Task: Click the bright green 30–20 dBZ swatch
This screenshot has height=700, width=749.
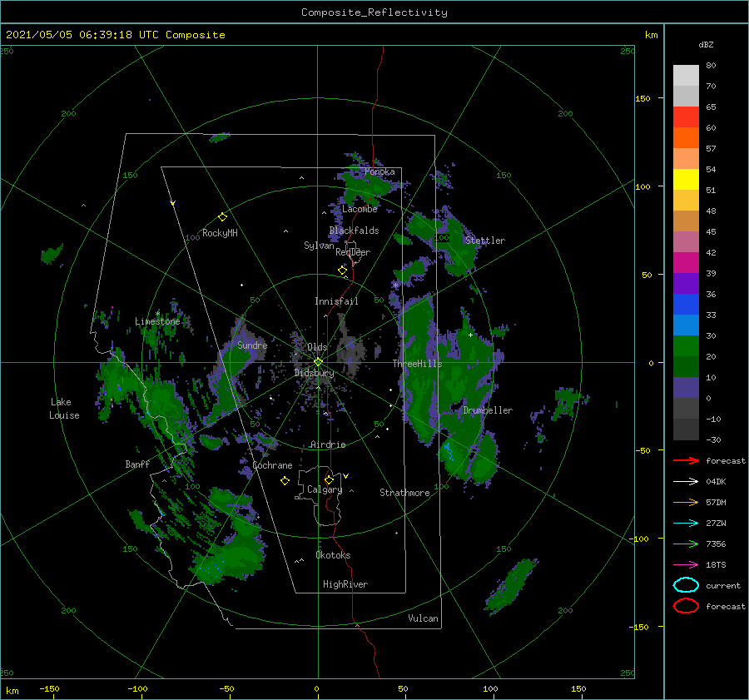Action: point(686,346)
